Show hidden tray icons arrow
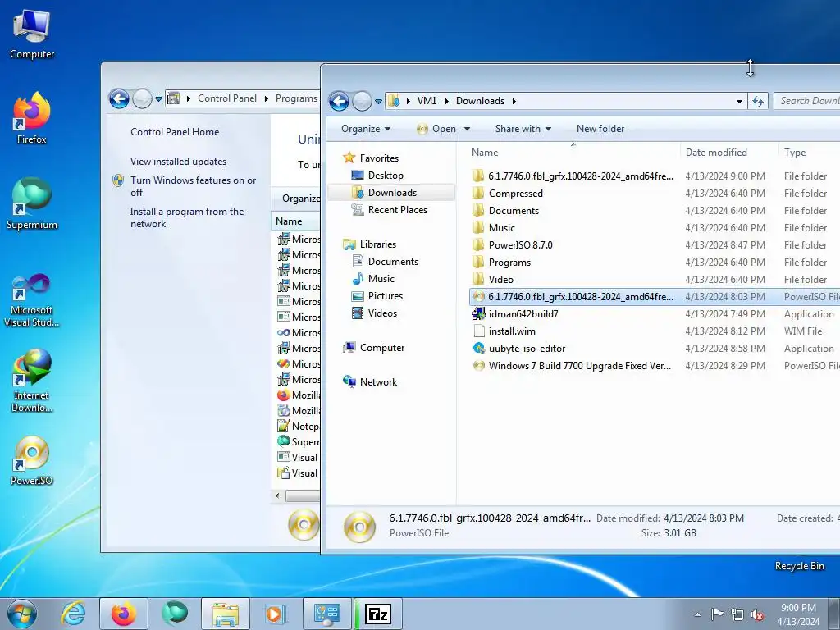Screen dimensions: 840x630 pos(697,614)
